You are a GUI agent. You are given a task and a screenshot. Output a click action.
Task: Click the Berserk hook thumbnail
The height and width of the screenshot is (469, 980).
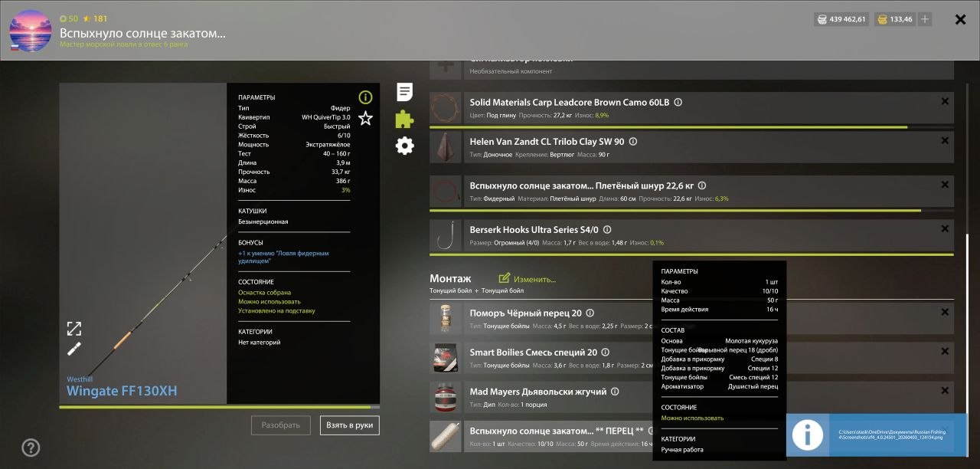[446, 235]
